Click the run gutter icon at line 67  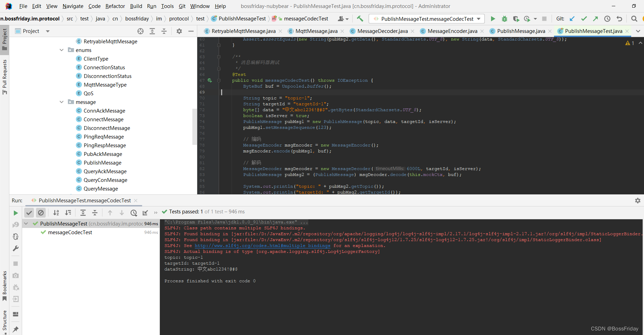[210, 80]
